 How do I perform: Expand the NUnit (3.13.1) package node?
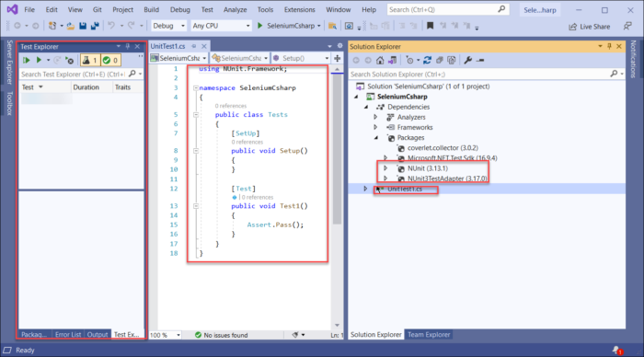pos(385,168)
